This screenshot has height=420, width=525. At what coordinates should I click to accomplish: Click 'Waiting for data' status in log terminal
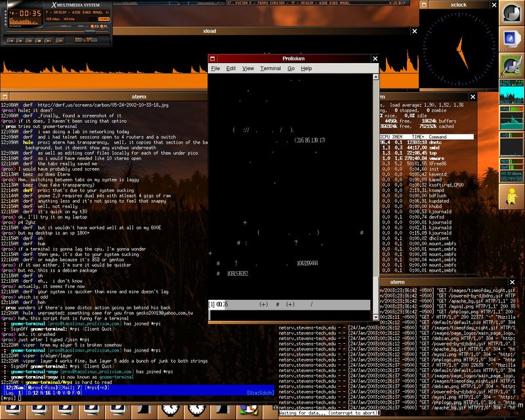[x=329, y=413]
